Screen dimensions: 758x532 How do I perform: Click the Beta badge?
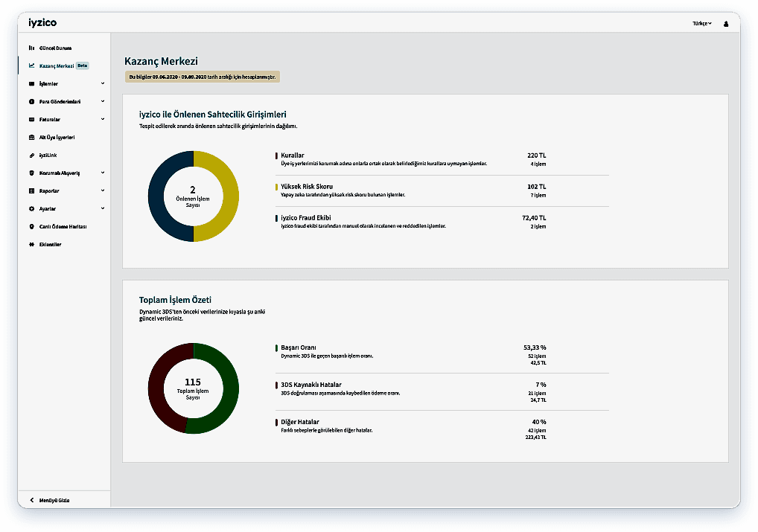82,65
